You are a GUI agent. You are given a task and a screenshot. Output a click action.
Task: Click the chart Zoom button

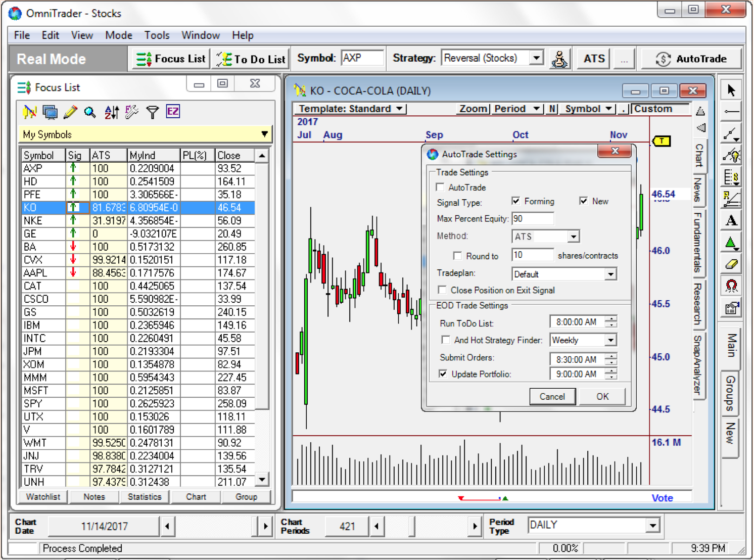[473, 109]
